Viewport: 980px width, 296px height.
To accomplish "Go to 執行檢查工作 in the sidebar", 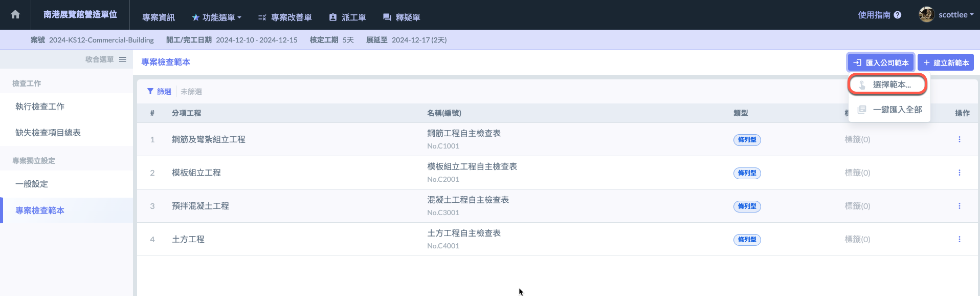I will (x=40, y=107).
